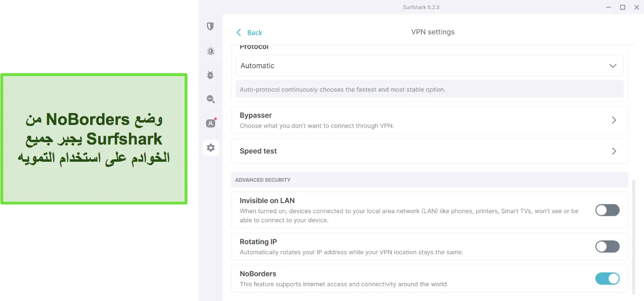Maximize the Surfshark window
The width and height of the screenshot is (644, 301).
(623, 7)
